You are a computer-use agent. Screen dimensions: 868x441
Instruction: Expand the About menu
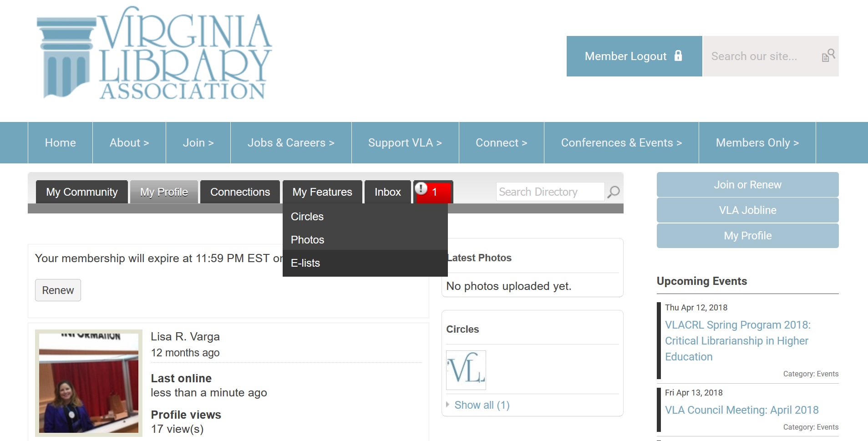pos(129,142)
